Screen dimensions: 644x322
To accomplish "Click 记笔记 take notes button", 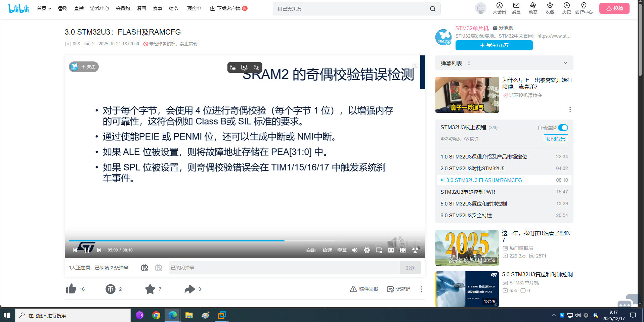I will [399, 289].
